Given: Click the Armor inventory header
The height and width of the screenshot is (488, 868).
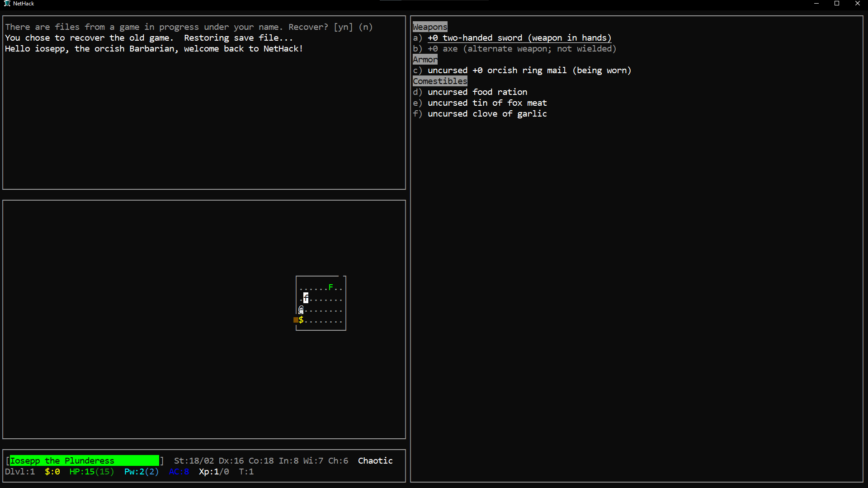Looking at the screenshot, I should point(425,60).
